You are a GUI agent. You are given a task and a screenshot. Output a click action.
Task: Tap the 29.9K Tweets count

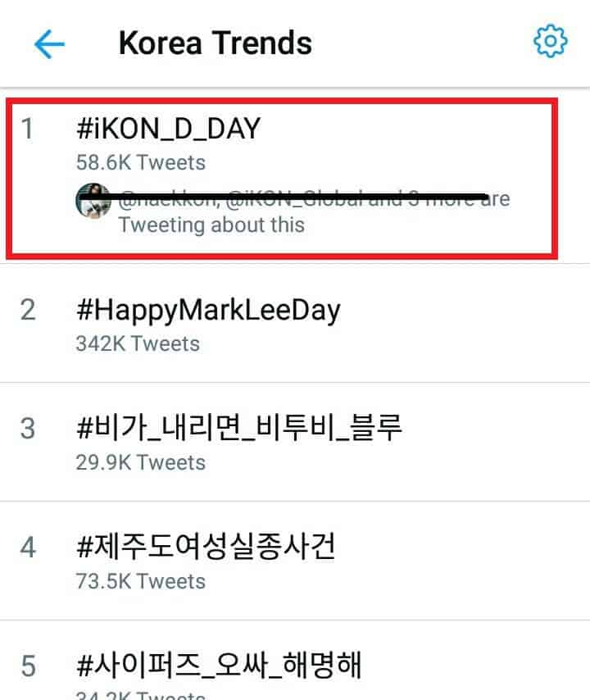(x=140, y=462)
